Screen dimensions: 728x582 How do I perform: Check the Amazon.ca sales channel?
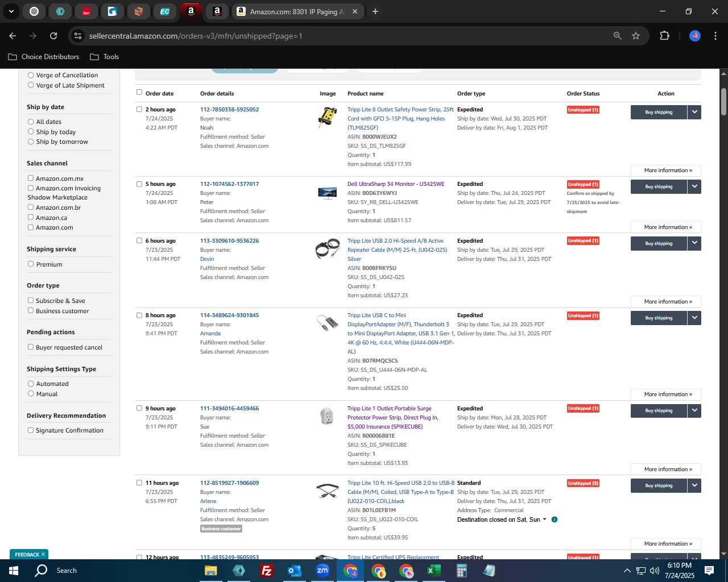pyautogui.click(x=31, y=218)
